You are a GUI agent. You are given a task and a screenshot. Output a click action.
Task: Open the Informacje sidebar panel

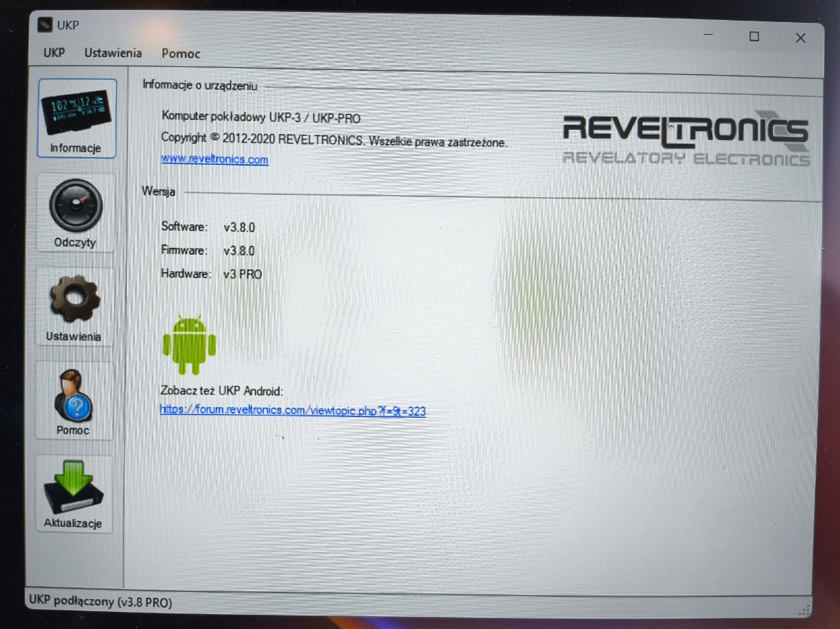[76, 119]
